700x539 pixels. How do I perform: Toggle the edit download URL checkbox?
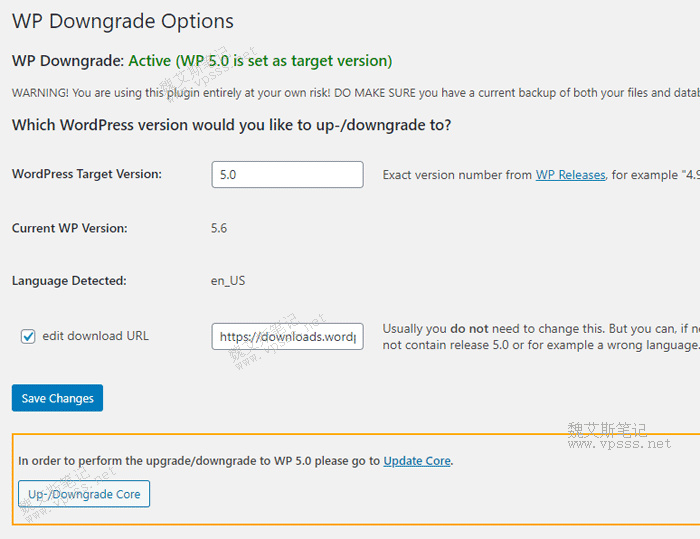point(28,337)
